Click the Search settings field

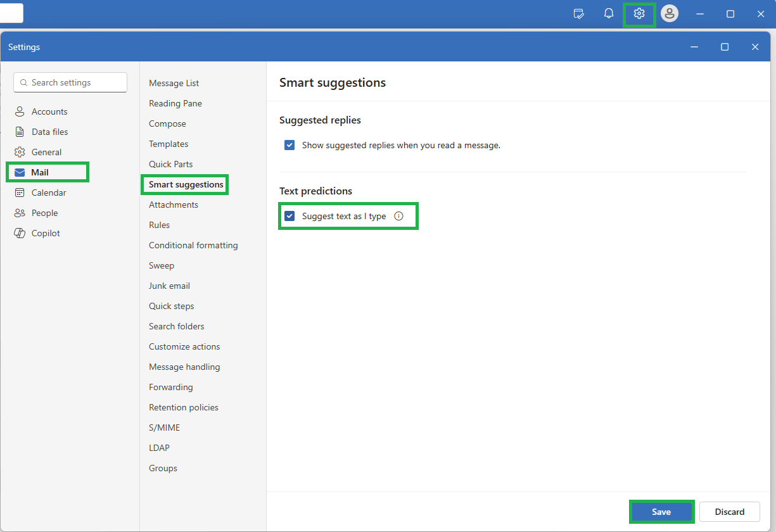(x=70, y=82)
